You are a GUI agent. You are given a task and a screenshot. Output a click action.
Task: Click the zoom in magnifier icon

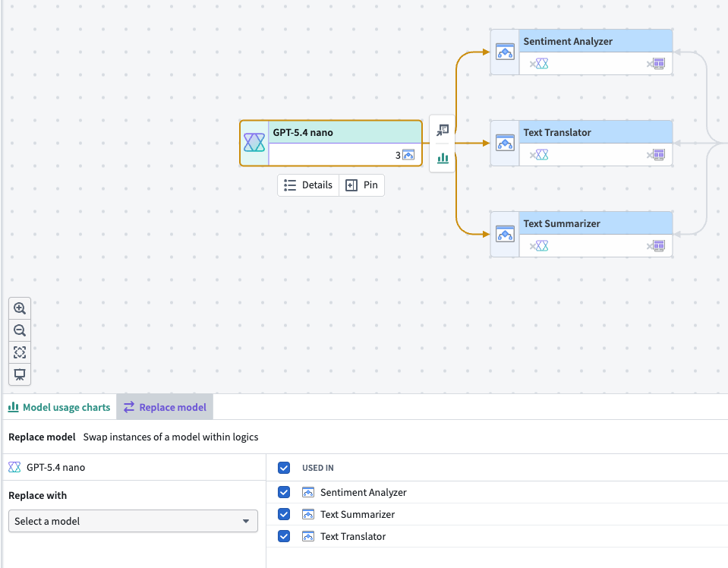(x=20, y=308)
